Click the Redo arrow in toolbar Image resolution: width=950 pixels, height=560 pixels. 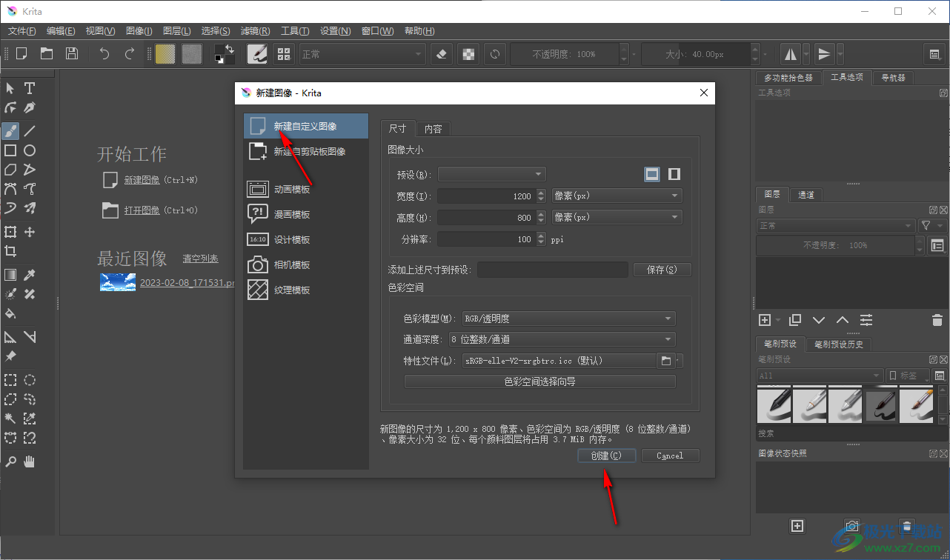(x=130, y=53)
